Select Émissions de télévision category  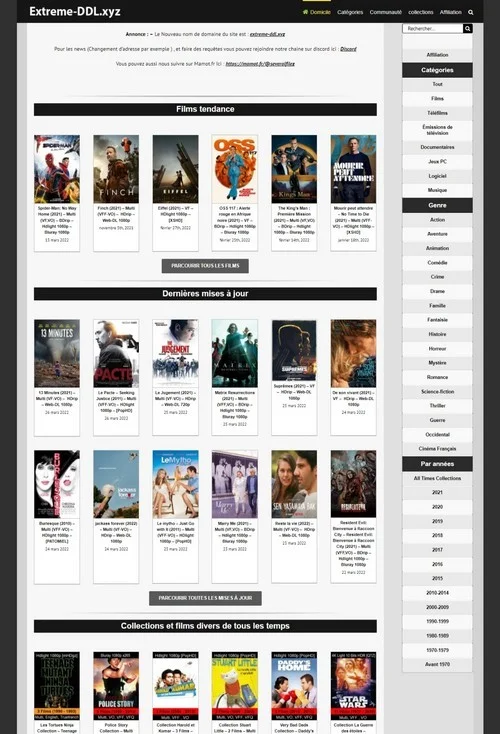click(437, 130)
